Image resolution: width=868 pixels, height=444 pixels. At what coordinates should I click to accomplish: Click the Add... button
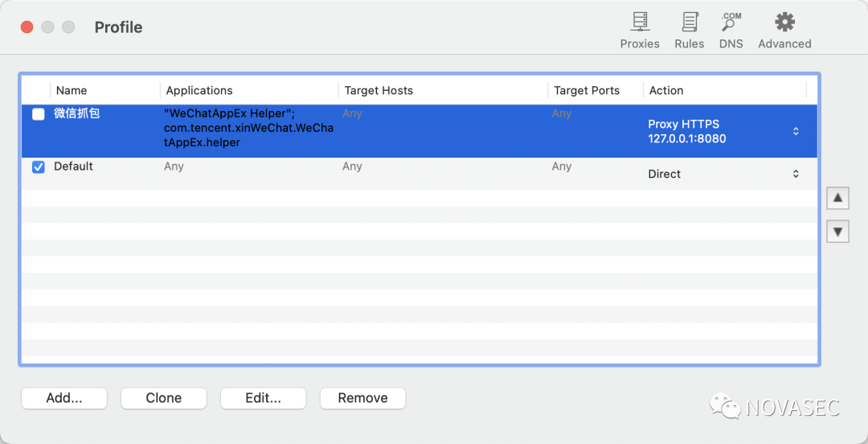tap(64, 398)
